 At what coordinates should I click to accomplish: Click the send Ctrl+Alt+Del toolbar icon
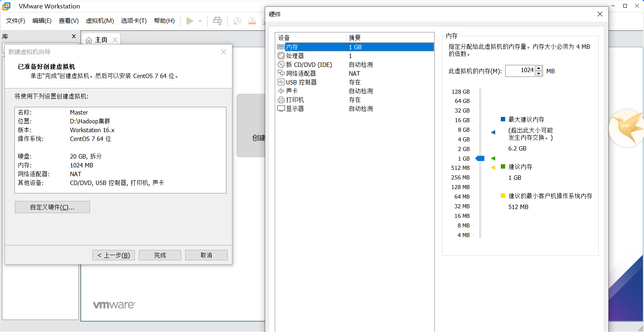pos(217,21)
